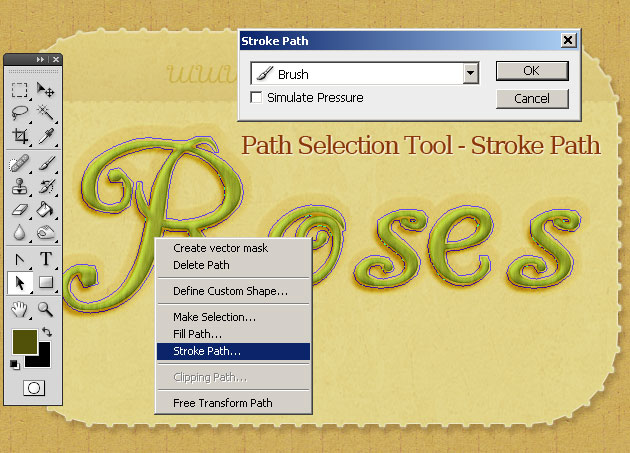630x453 pixels.
Task: Click OK in Stroke Path dialog
Action: pos(531,71)
